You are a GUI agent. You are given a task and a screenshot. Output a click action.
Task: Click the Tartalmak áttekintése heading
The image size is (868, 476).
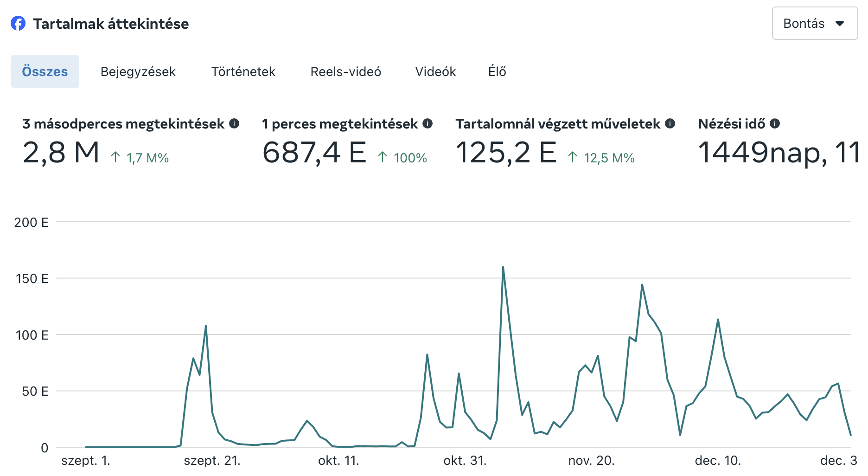click(x=111, y=24)
